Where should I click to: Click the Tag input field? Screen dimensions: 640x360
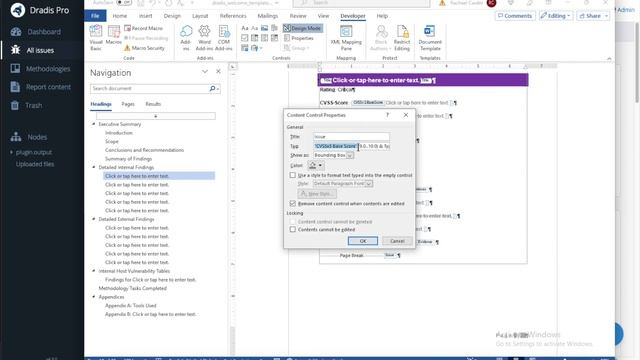[x=351, y=146]
